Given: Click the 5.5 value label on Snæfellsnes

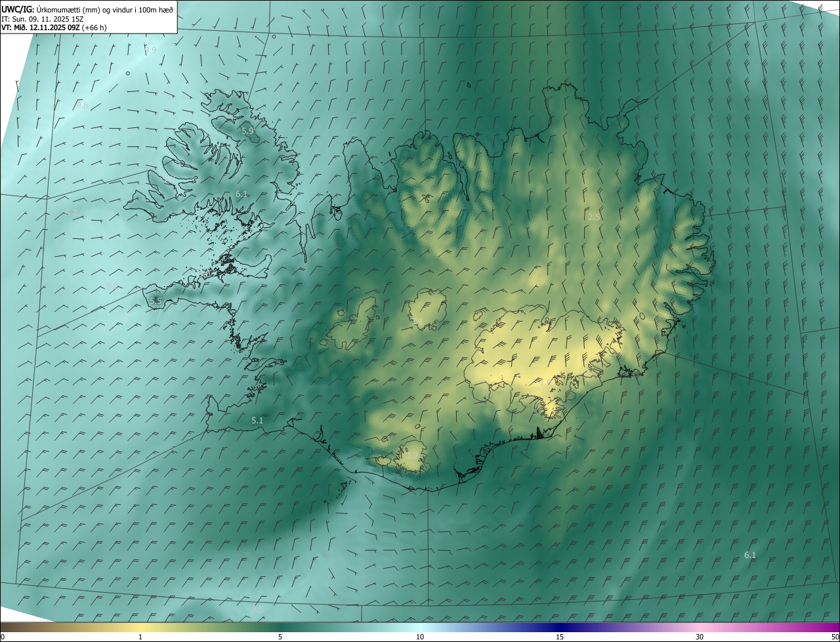Looking at the screenshot, I should pyautogui.click(x=156, y=301).
